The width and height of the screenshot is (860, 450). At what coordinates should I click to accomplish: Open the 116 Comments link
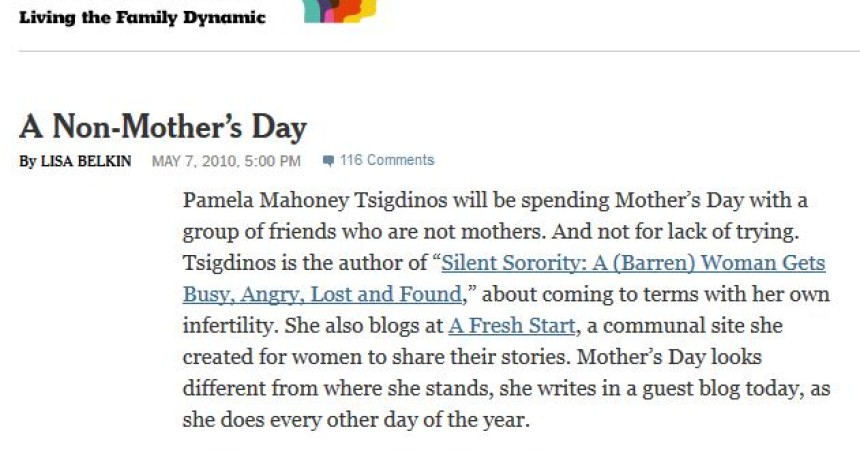[387, 160]
